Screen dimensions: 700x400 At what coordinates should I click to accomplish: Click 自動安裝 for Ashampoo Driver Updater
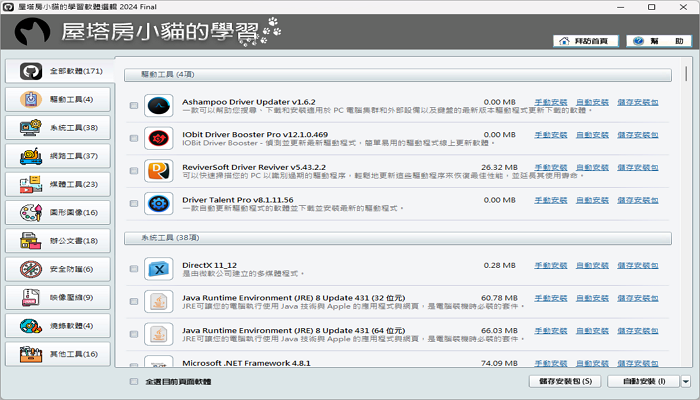point(592,102)
